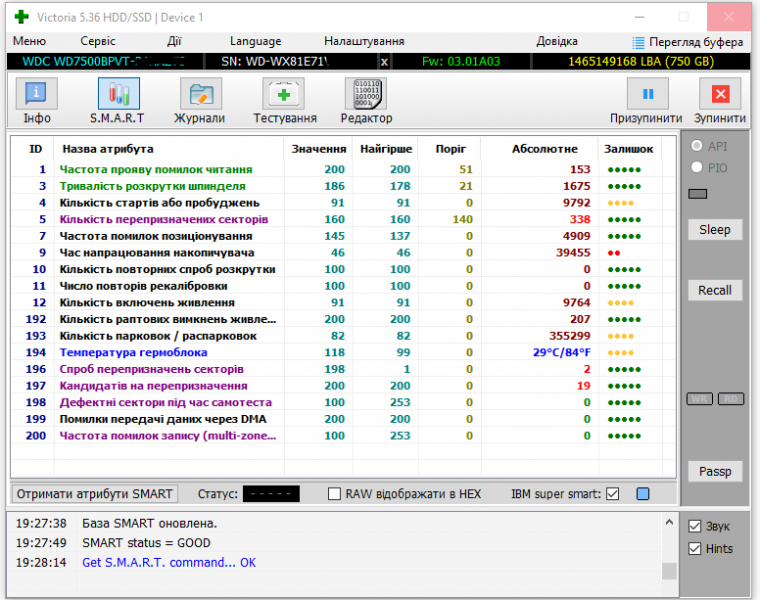760x600 pixels.
Task: Open Перегляд буфера buffer view
Action: 688,42
